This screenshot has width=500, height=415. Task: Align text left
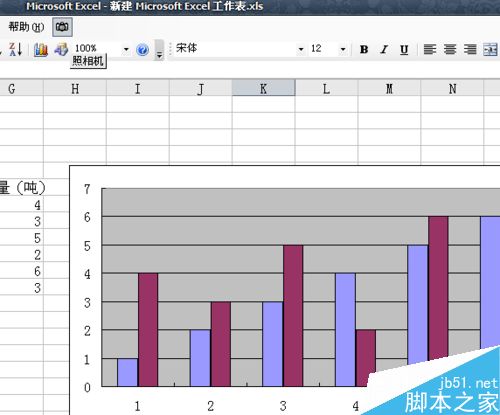coord(430,50)
